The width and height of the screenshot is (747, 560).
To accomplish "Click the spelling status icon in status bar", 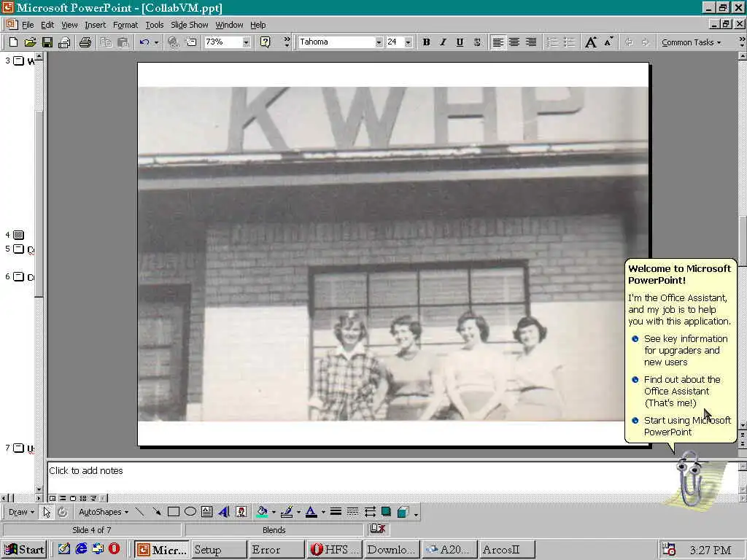I will [x=378, y=529].
